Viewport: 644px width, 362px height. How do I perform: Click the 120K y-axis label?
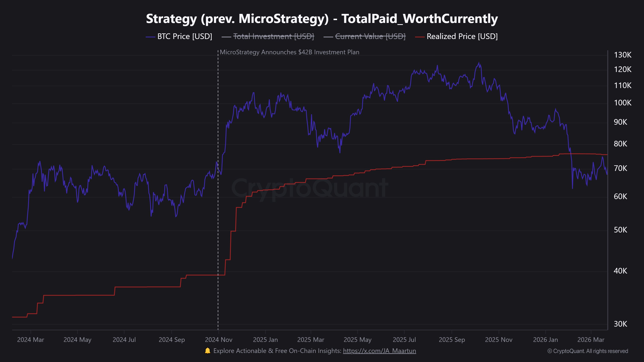[622, 69]
